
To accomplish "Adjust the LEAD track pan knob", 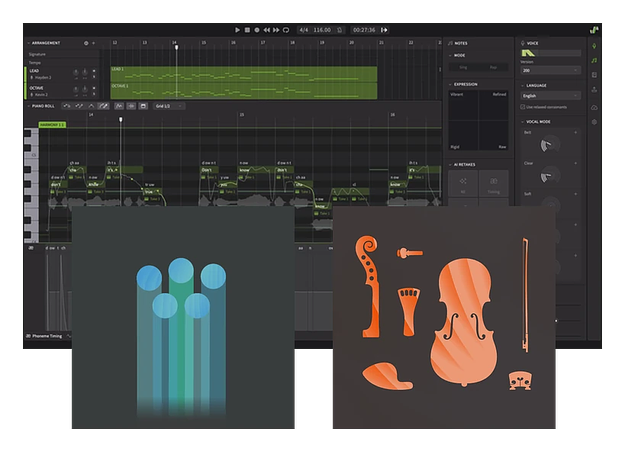I will [x=85, y=72].
